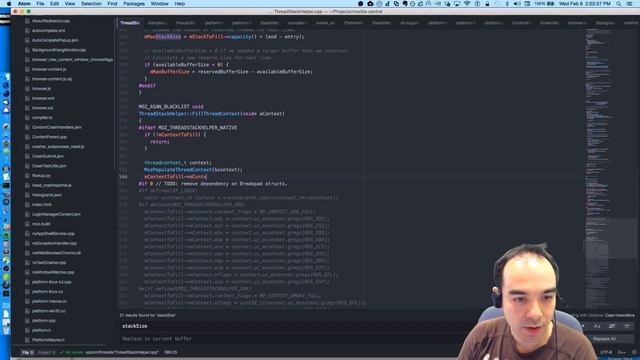Open compiler.rs in the tree view
The image size is (640, 360).
[x=42, y=118]
